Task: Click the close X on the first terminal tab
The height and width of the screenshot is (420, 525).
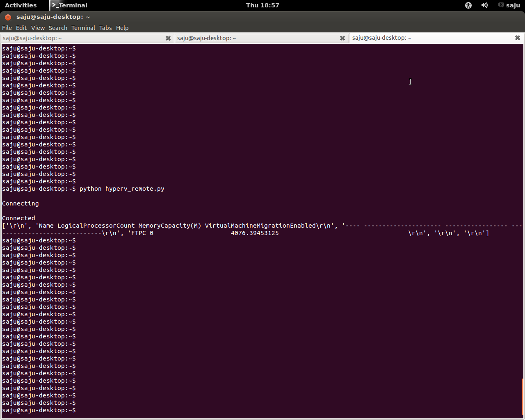Action: [168, 38]
